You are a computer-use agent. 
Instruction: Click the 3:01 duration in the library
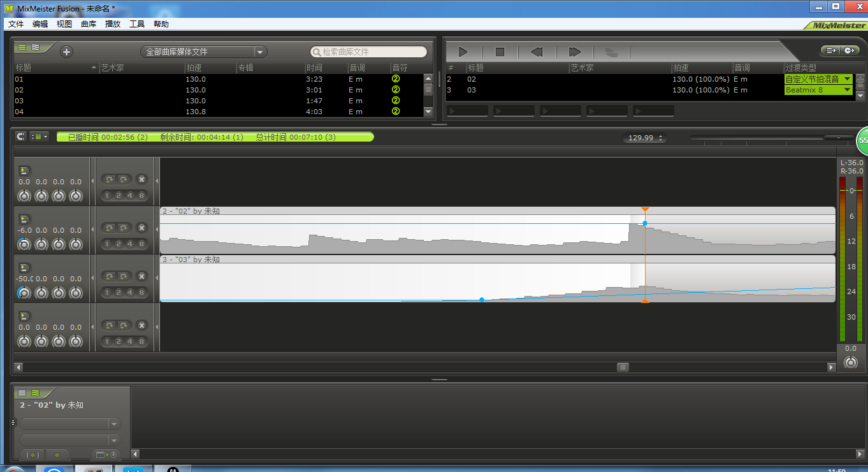pyautogui.click(x=314, y=90)
